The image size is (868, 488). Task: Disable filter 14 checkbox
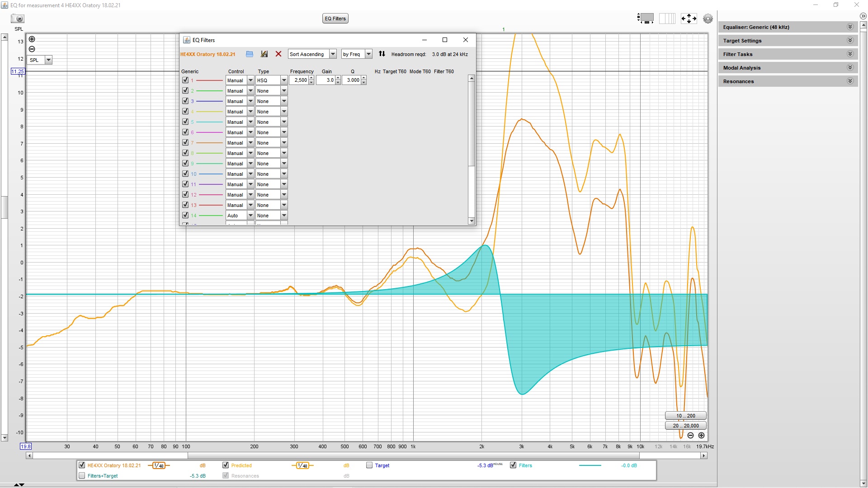coord(185,215)
